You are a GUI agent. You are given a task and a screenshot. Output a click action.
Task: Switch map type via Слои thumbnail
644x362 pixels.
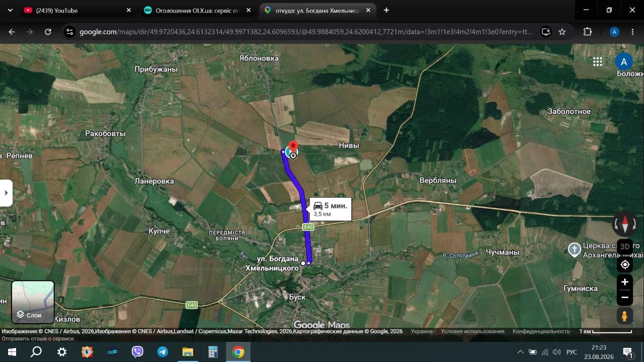(x=33, y=302)
